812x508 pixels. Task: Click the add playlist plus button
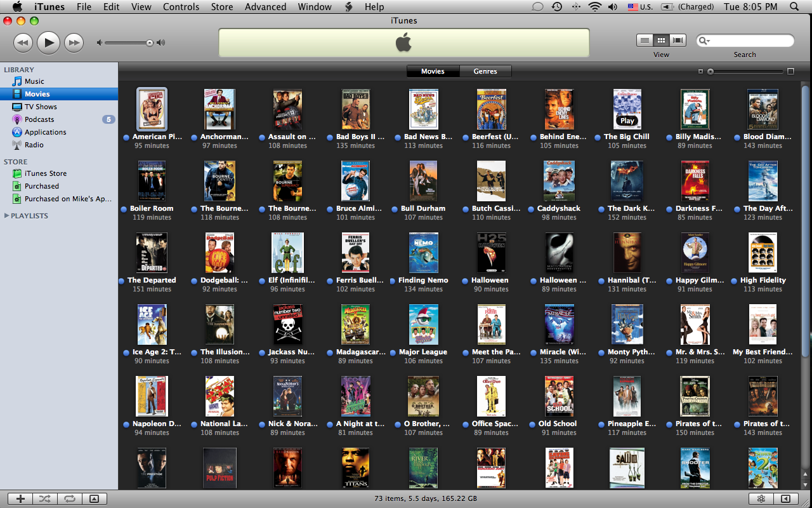click(x=21, y=499)
